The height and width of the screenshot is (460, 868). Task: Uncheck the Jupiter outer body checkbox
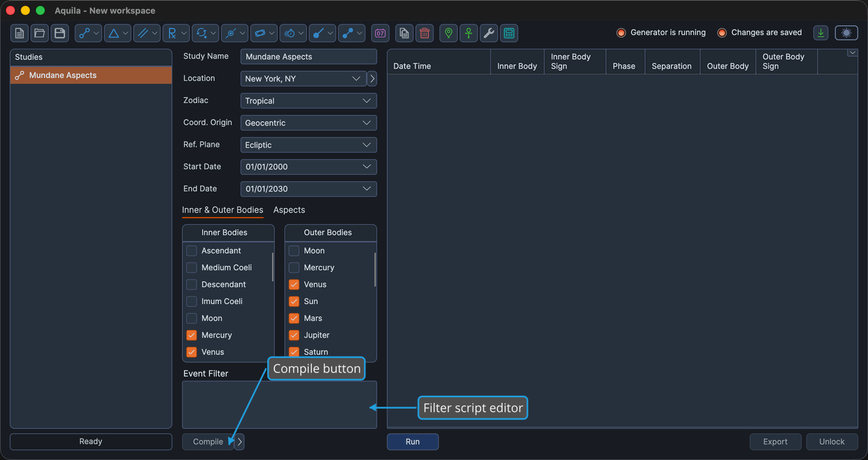point(294,335)
